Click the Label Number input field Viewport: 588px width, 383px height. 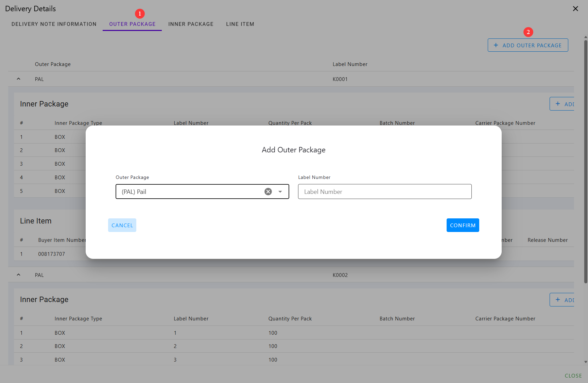point(384,191)
